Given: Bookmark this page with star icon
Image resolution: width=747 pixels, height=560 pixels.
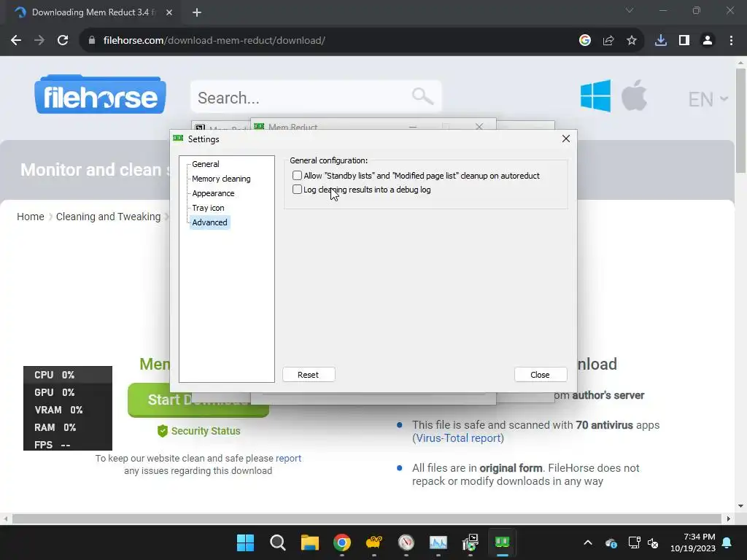Looking at the screenshot, I should [x=632, y=41].
